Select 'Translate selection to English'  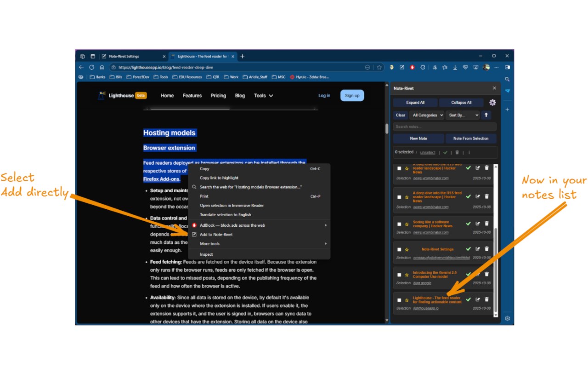click(x=260, y=215)
